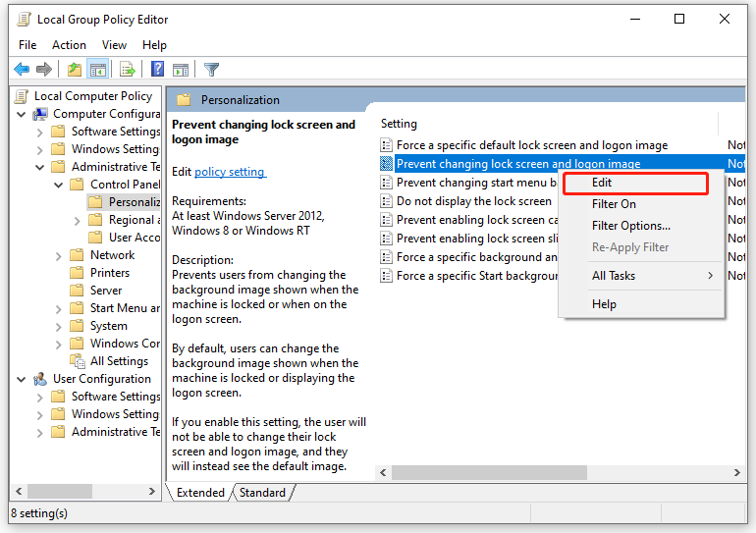
Task: Click the Network folder icon in tree
Action: (x=77, y=255)
